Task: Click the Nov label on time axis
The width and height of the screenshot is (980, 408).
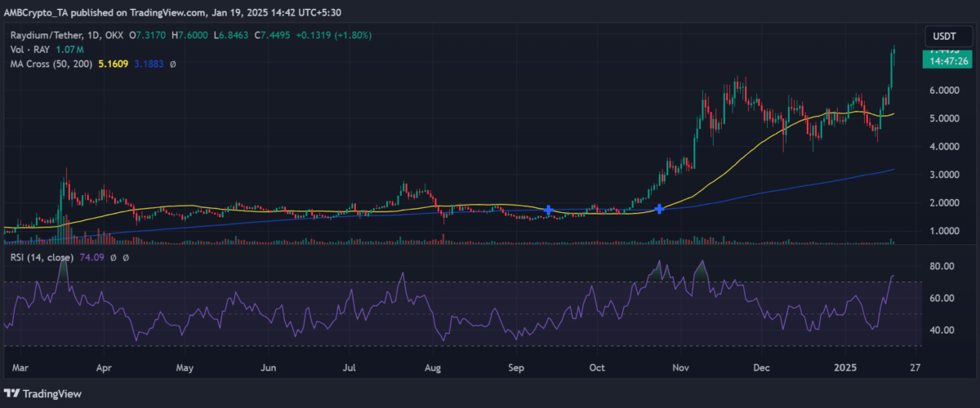Action: (x=679, y=367)
